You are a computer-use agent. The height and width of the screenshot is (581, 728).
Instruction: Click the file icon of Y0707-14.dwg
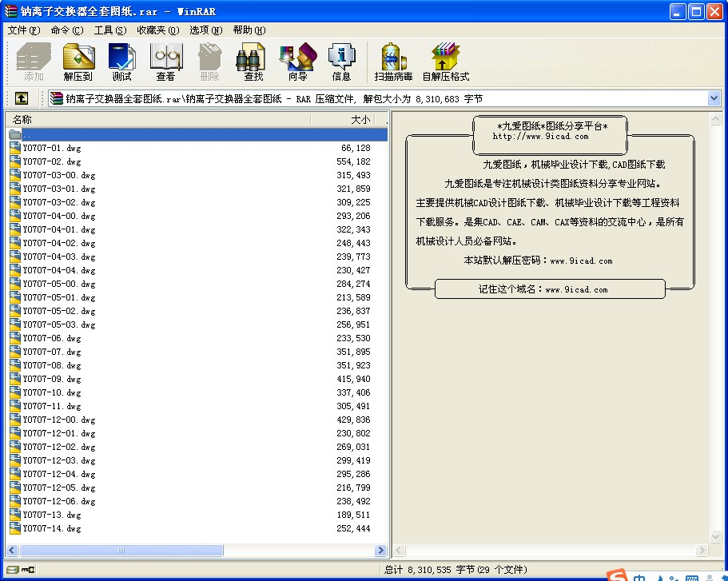point(15,528)
